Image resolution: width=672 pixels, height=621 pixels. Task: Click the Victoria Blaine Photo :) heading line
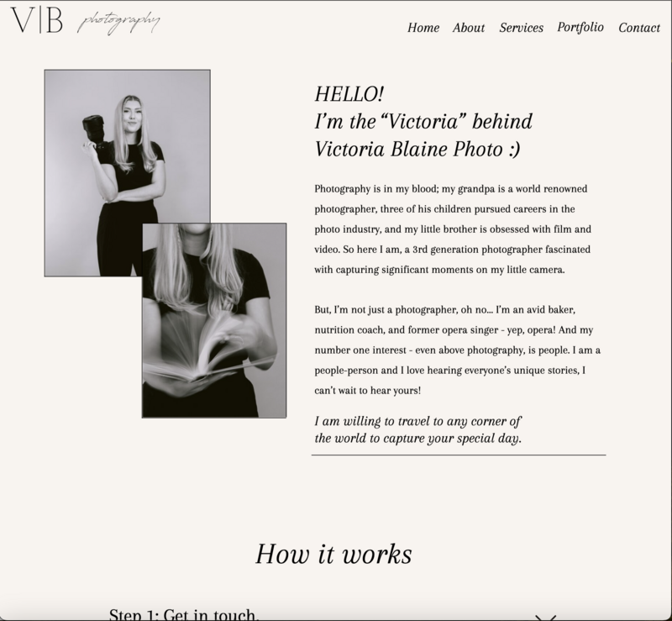pyautogui.click(x=417, y=150)
